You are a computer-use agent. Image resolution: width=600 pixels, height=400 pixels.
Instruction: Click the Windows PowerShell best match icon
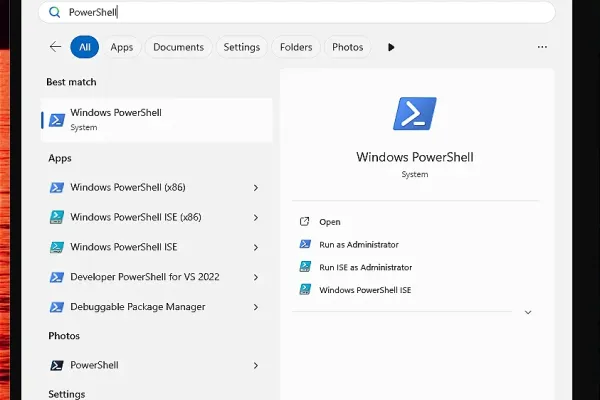[57, 120]
